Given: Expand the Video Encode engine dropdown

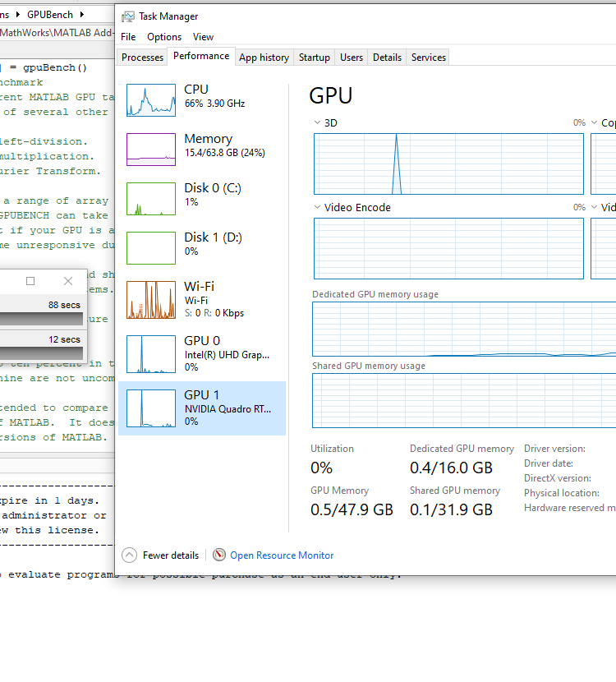Looking at the screenshot, I should [318, 208].
